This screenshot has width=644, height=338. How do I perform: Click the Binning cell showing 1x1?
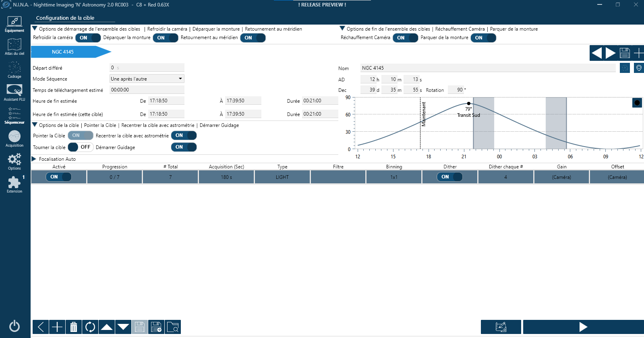[394, 177]
